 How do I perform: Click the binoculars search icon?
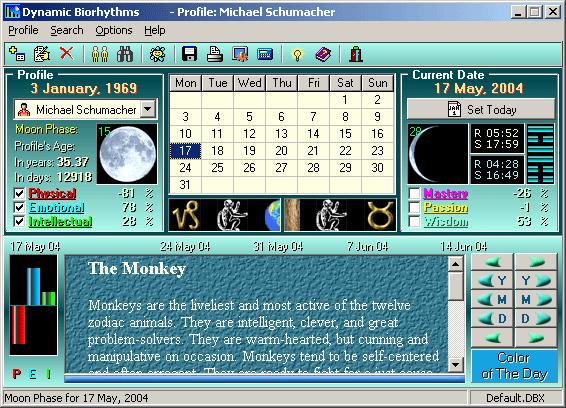click(125, 54)
